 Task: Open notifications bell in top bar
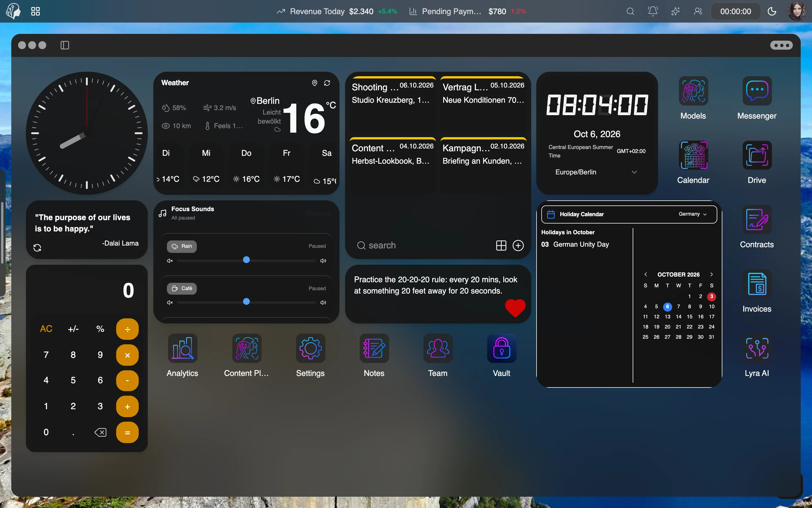(x=653, y=11)
